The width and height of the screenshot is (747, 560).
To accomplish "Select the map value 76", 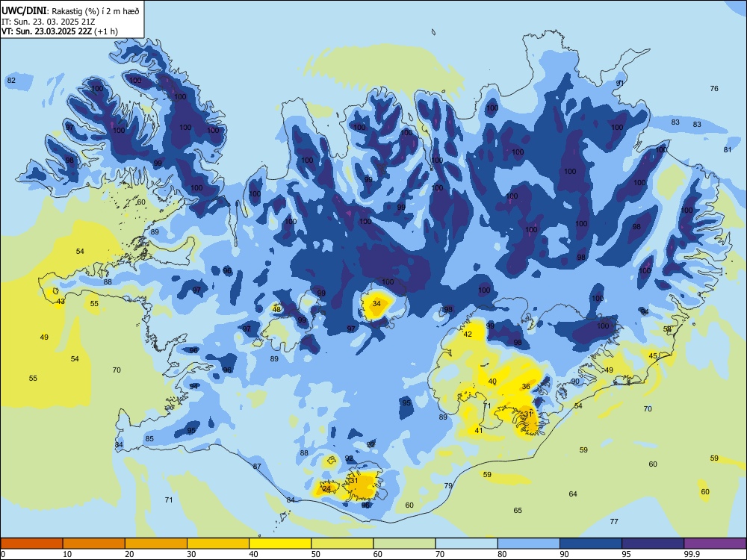I will [714, 88].
